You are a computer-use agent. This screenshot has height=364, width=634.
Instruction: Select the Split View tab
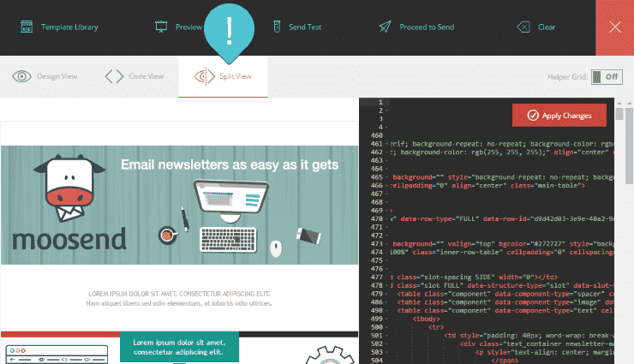pos(223,77)
